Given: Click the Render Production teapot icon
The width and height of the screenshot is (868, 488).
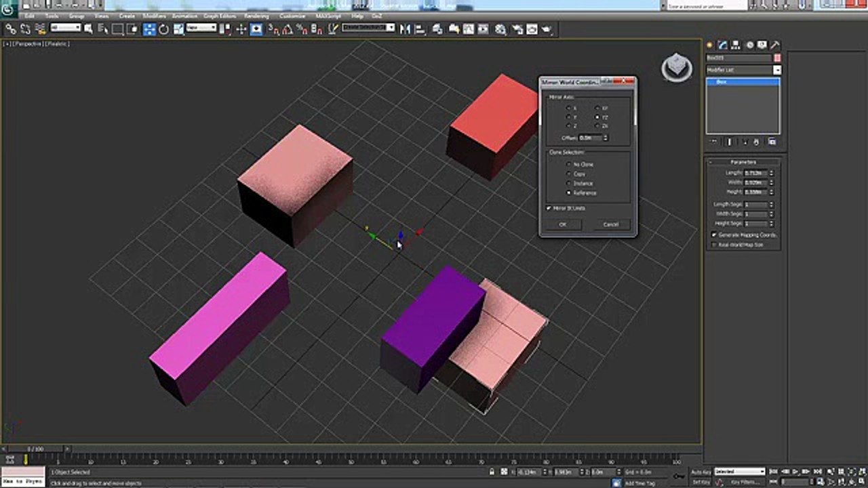Looking at the screenshot, I should (547, 29).
